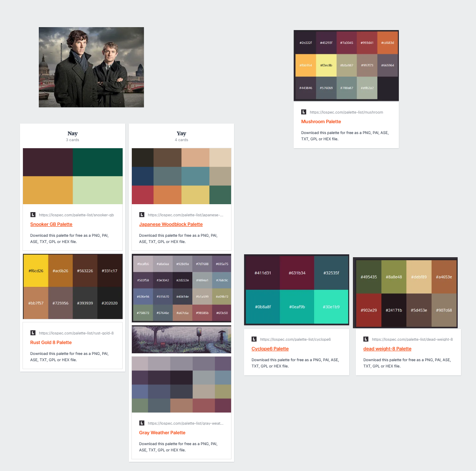The height and width of the screenshot is (471, 476).
Task: Pick the crimson red swatch in Japanese Woodblock image
Action: (143, 195)
